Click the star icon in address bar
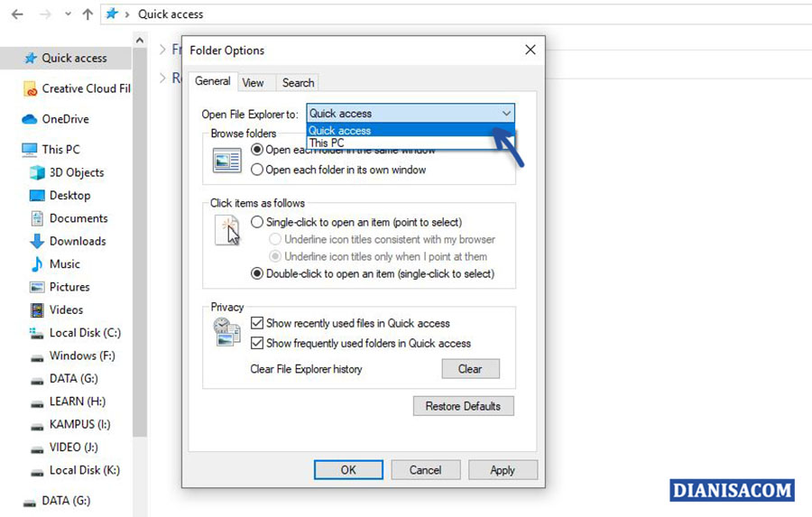 112,14
